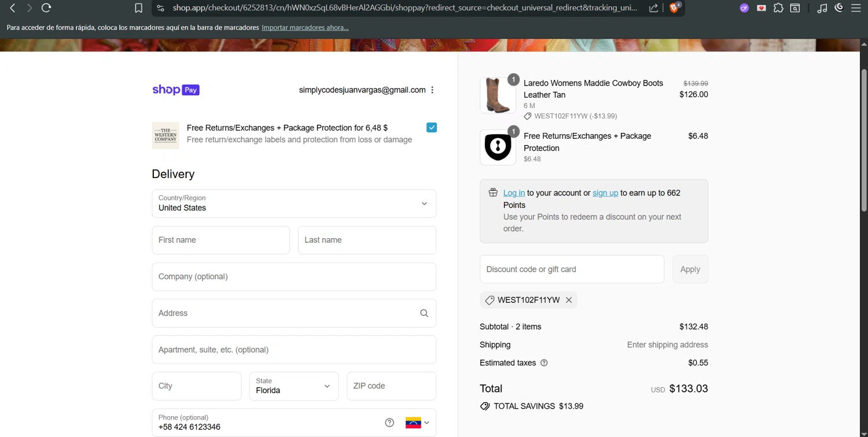Open the sidebar search panel icon
The width and height of the screenshot is (868, 437).
pos(796,8)
